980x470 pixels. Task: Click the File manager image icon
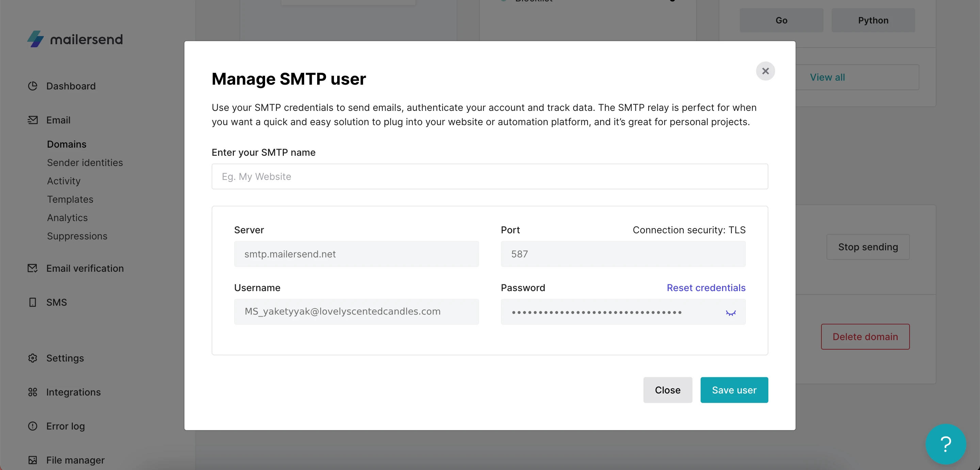33,460
